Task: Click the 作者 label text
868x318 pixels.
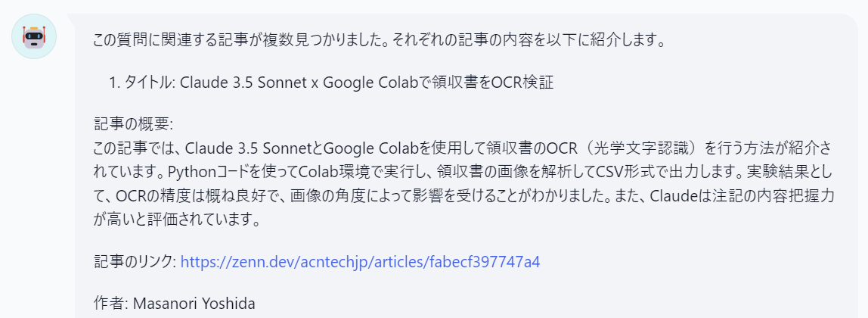Action: [x=110, y=304]
